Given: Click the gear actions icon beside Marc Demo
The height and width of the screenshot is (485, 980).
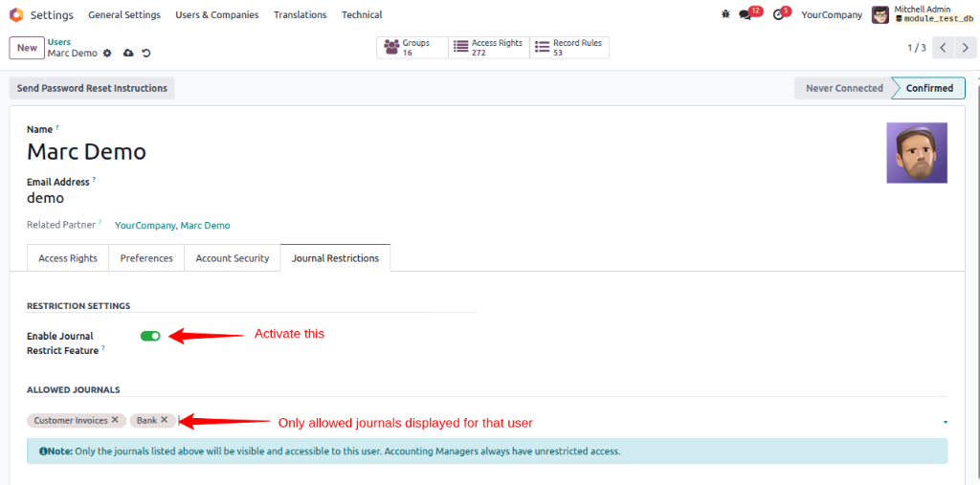Looking at the screenshot, I should [107, 54].
